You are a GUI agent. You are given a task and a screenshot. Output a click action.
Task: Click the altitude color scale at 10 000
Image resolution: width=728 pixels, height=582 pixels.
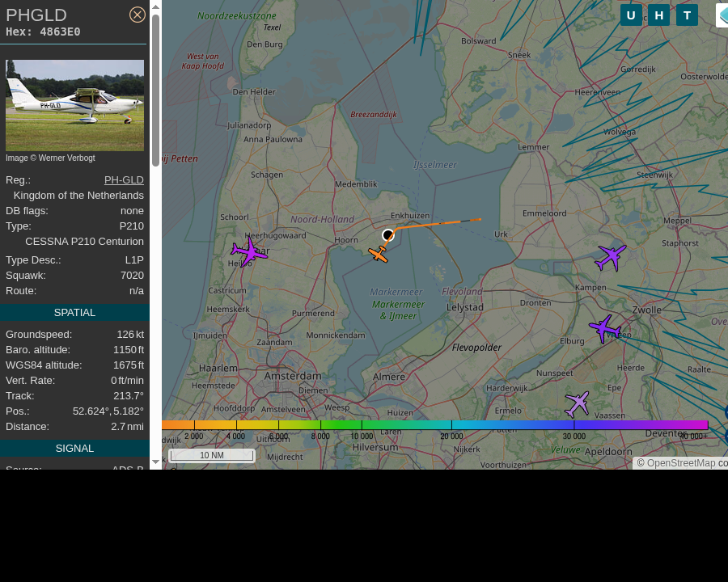coord(362,425)
